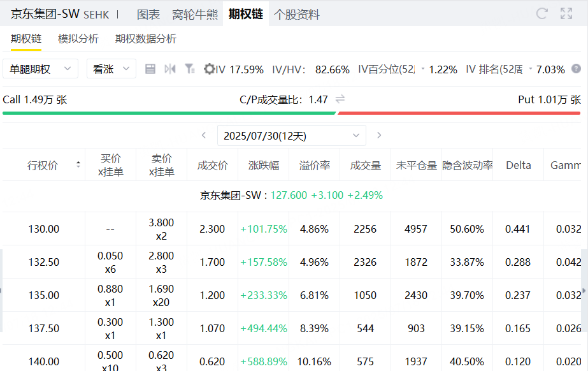Sort by the 溢价率 column header
This screenshot has width=588, height=371.
[315, 165]
